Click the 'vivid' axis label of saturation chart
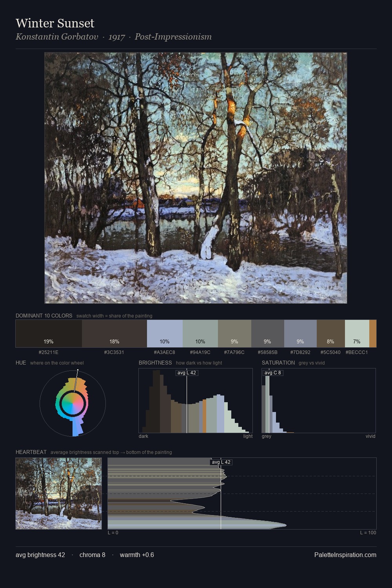 [370, 436]
